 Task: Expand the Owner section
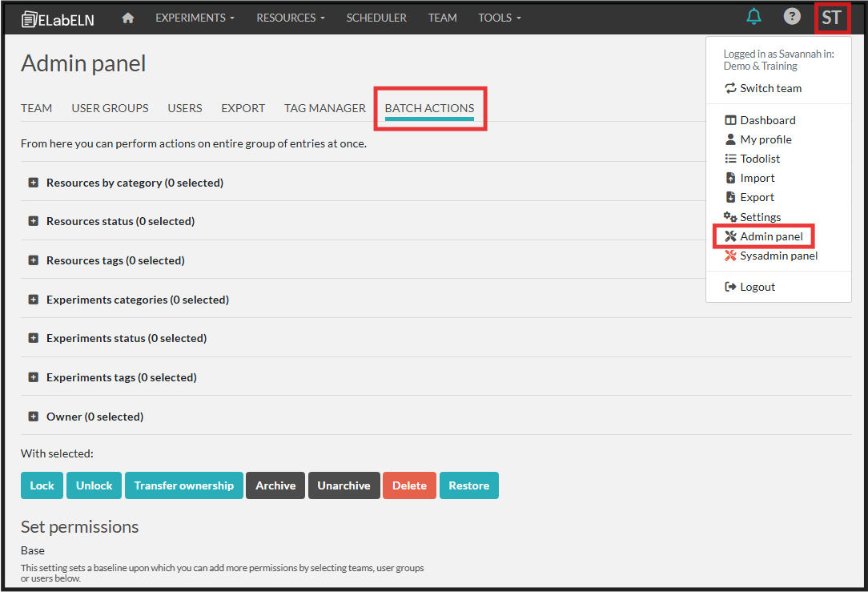tap(34, 417)
